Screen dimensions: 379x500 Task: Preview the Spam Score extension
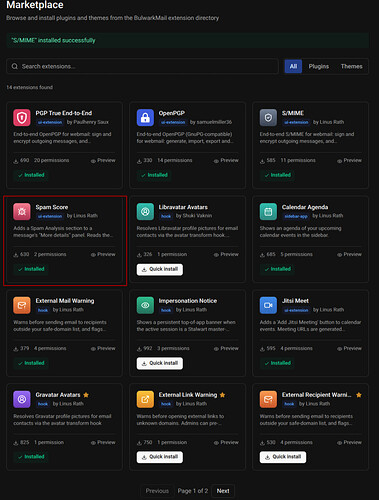click(x=103, y=254)
